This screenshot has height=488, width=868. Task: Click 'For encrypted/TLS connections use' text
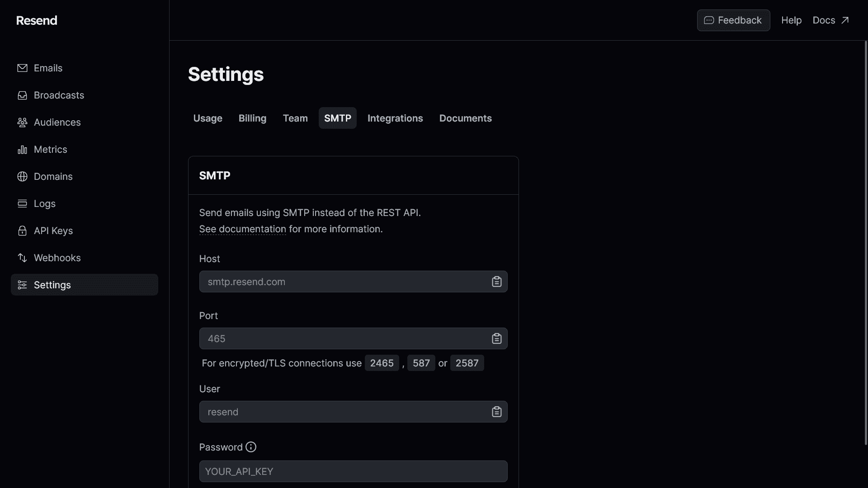point(282,363)
